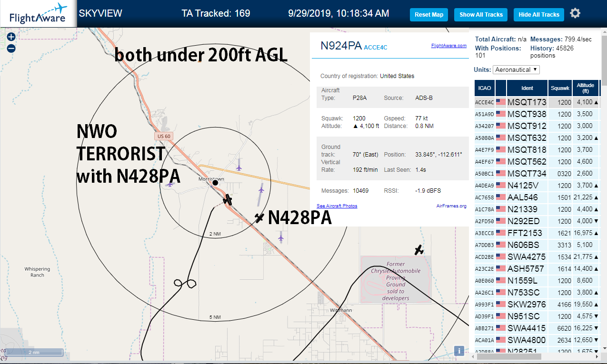Select the SKW2976 row
607x364 pixels.
pos(537,304)
